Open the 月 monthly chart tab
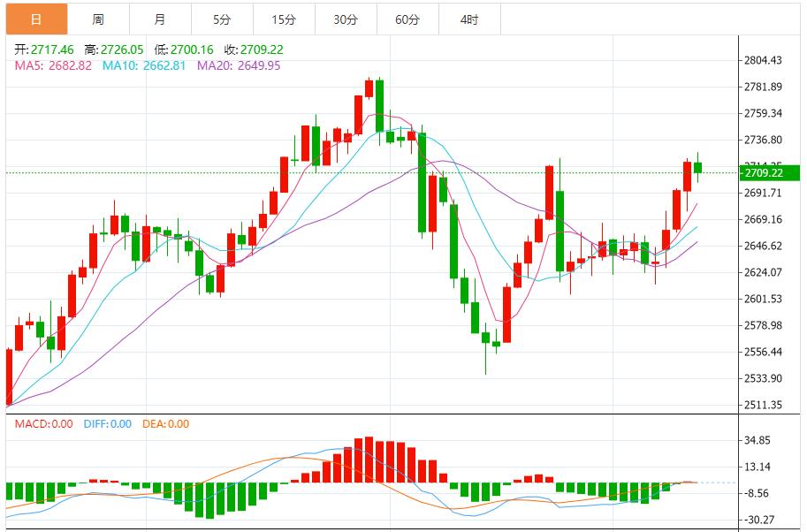The width and height of the screenshot is (807, 532). (x=159, y=19)
